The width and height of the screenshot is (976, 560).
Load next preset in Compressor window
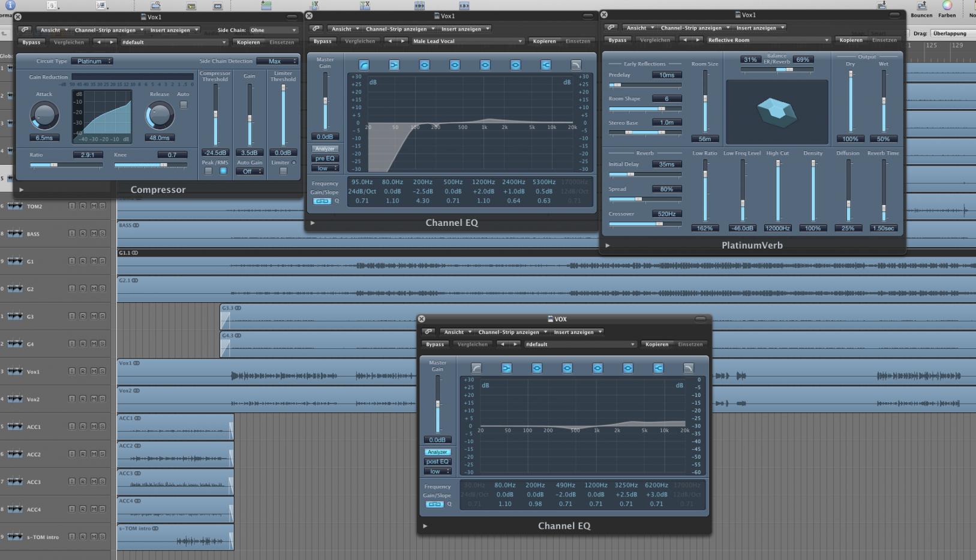(110, 43)
